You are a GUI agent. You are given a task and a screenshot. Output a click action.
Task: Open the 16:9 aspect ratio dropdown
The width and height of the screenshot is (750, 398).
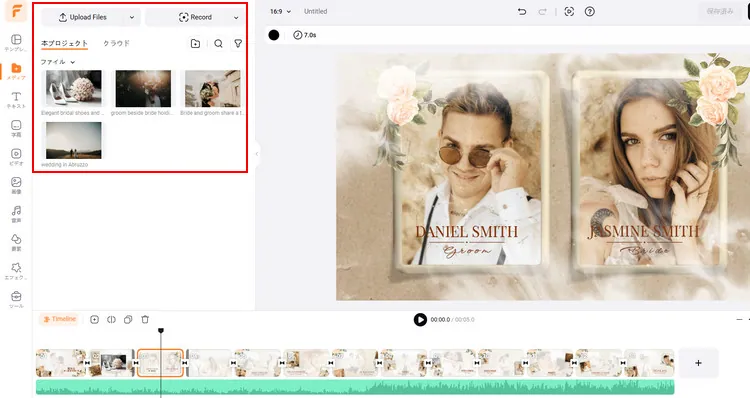coord(280,11)
